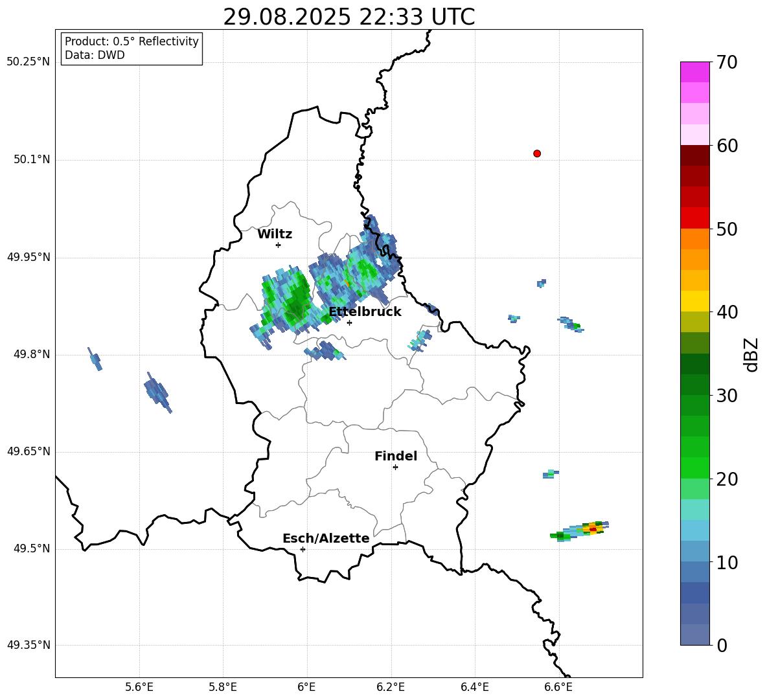Click the cross marker below Findel
This screenshot has height=700, width=767.
click(x=396, y=468)
